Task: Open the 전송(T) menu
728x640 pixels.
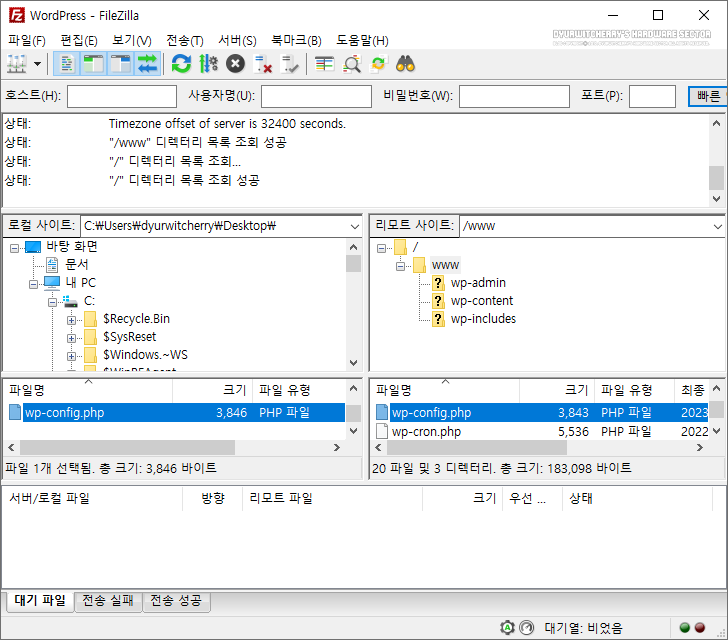Action: click(x=185, y=40)
